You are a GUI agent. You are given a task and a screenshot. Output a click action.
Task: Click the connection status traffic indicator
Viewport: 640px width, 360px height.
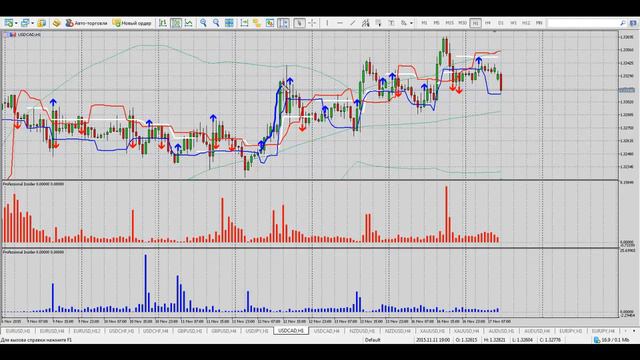point(611,340)
